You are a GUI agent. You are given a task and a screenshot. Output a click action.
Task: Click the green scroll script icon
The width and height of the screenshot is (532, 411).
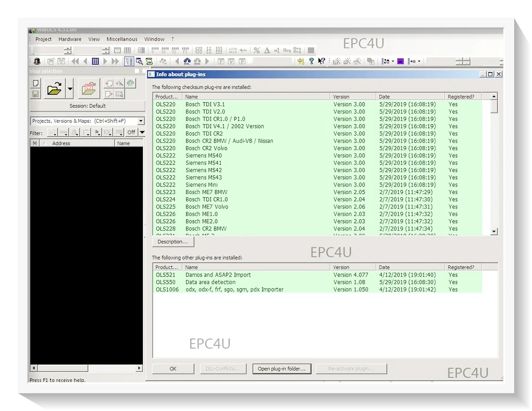point(149,61)
